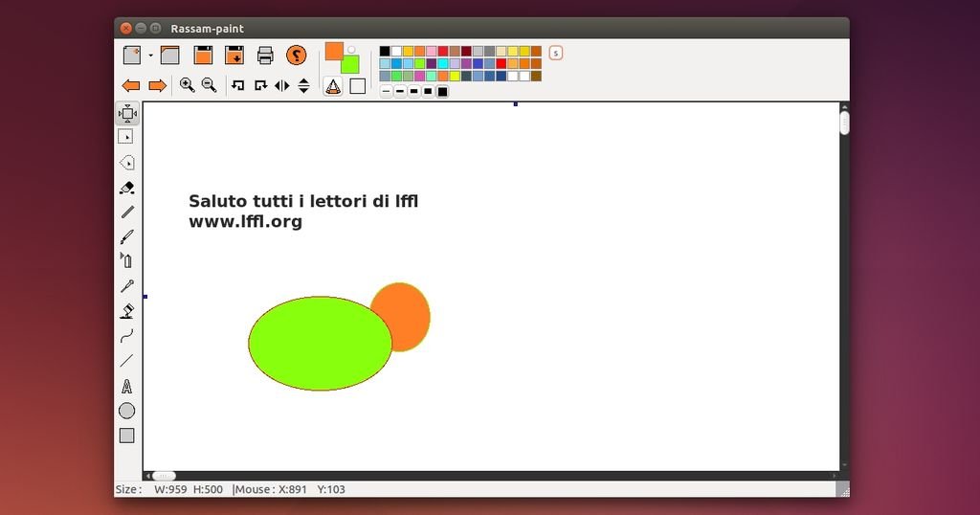Viewport: 980px width, 515px height.
Task: Click the 'W:959' size value in status bar
Action: 170,489
